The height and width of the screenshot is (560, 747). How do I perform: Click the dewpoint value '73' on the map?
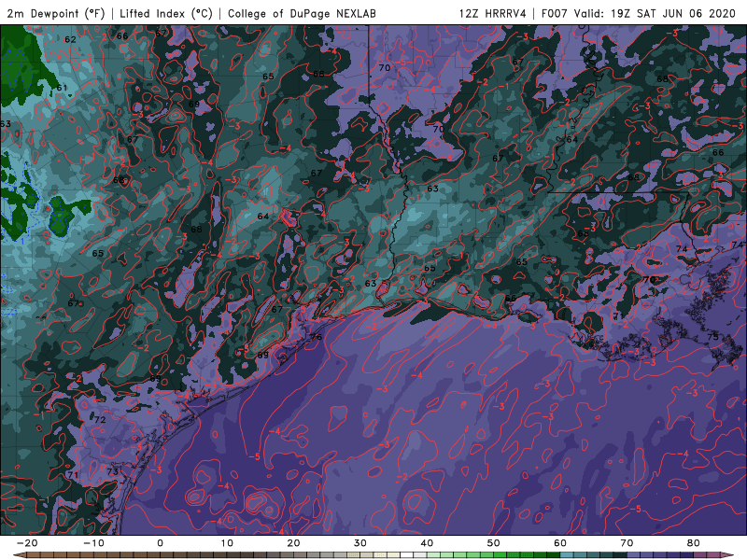[112, 471]
